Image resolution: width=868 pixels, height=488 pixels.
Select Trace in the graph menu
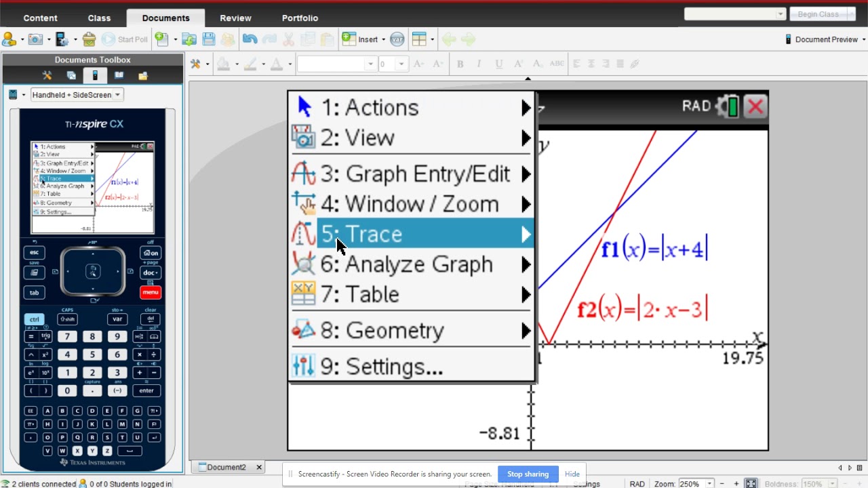click(412, 234)
